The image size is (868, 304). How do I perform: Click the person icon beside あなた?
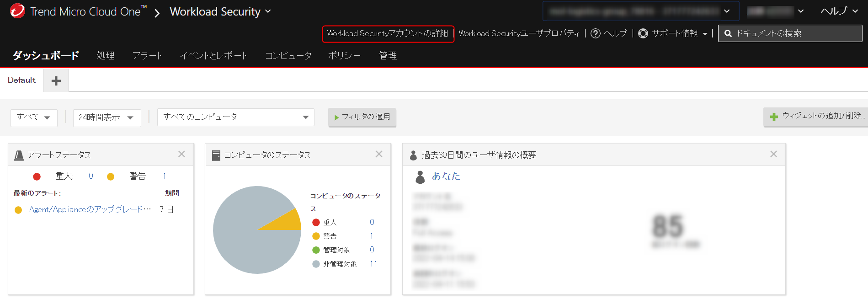pos(420,177)
